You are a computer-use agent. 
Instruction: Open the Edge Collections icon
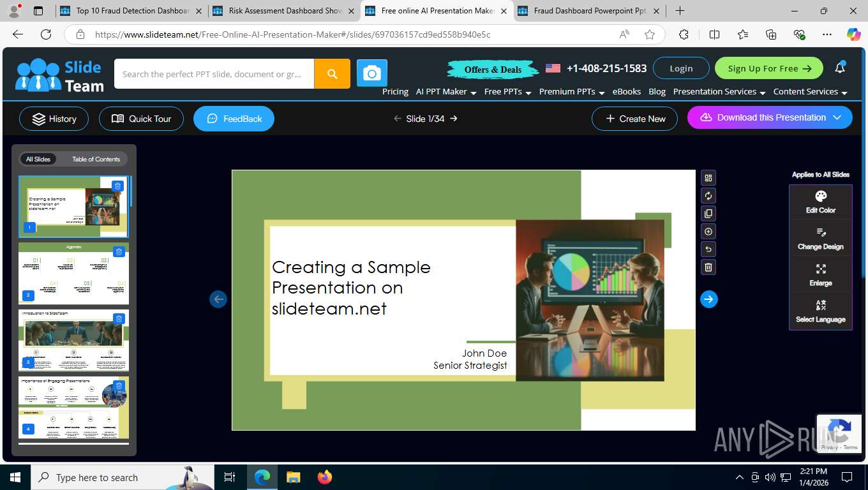[x=771, y=34]
